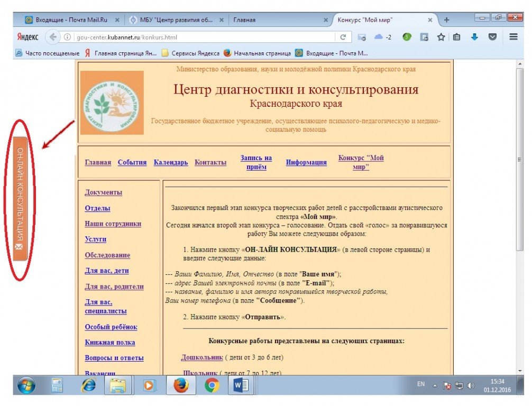Bookmark this page with the star icon
The height and width of the screenshot is (406, 532).
[441, 37]
